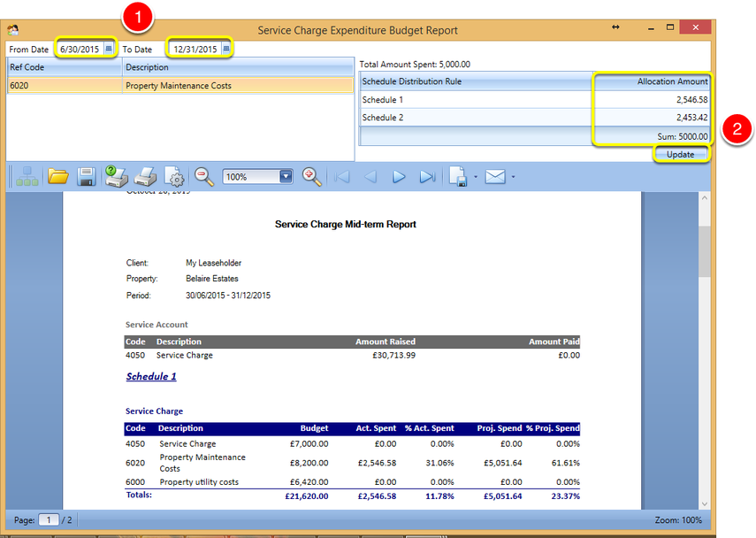Sort by Description column header

pos(238,67)
